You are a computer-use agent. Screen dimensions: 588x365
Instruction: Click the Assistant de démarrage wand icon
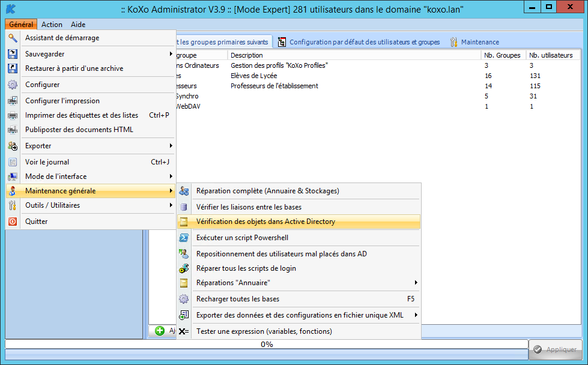13,38
